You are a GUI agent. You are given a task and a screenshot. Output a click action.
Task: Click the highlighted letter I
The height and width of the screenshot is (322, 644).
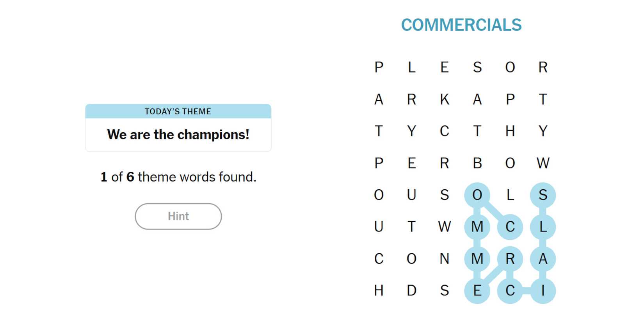[x=543, y=291]
